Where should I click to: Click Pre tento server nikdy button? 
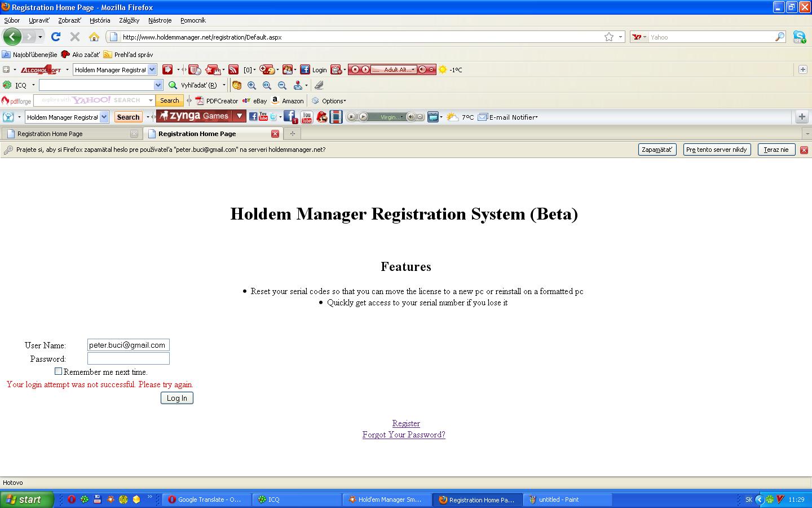pyautogui.click(x=717, y=150)
